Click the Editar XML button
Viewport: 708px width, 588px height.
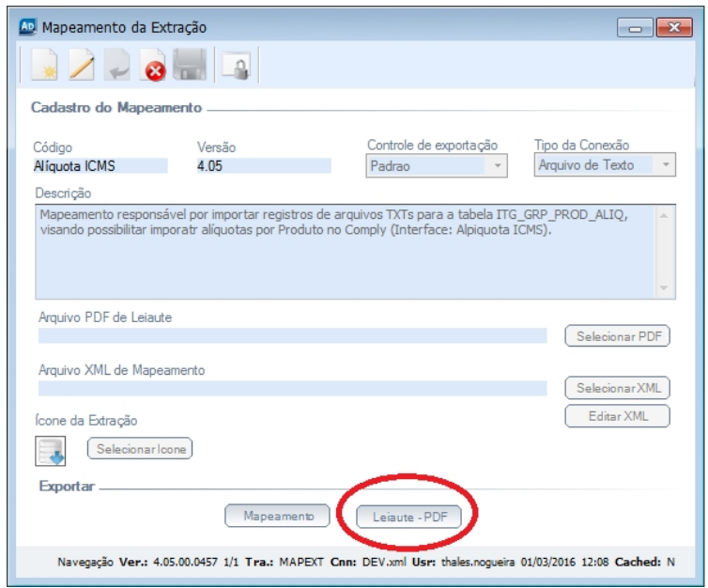617,416
